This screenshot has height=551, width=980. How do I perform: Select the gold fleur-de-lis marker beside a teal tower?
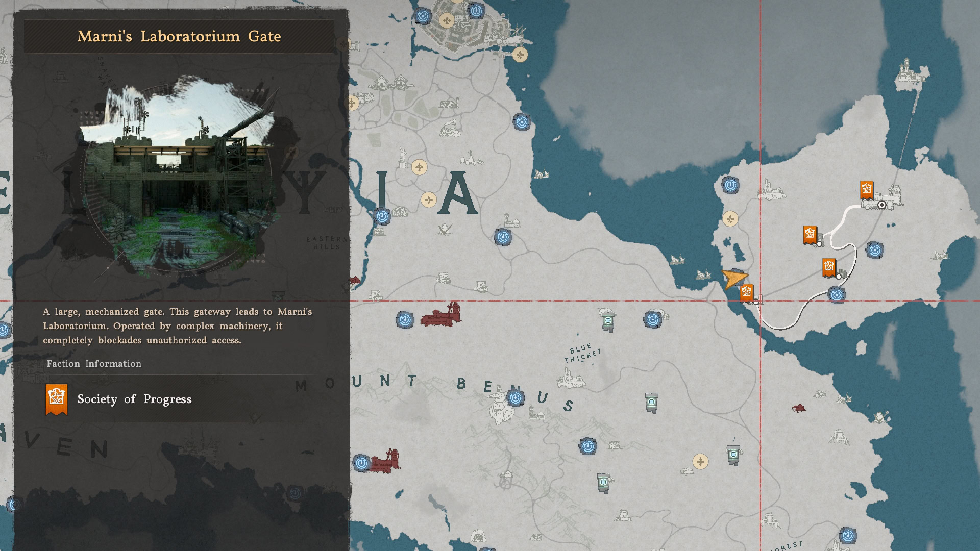pos(701,462)
